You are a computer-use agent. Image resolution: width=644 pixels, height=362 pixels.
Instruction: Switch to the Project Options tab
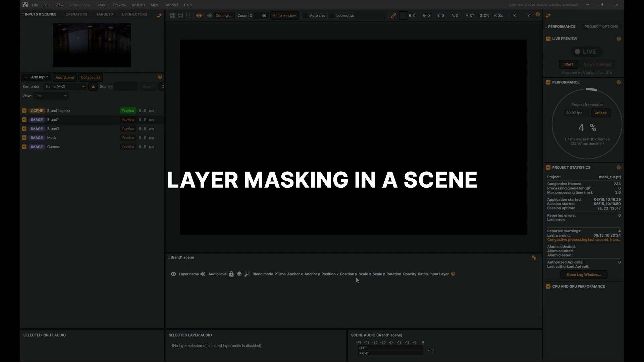click(x=601, y=26)
